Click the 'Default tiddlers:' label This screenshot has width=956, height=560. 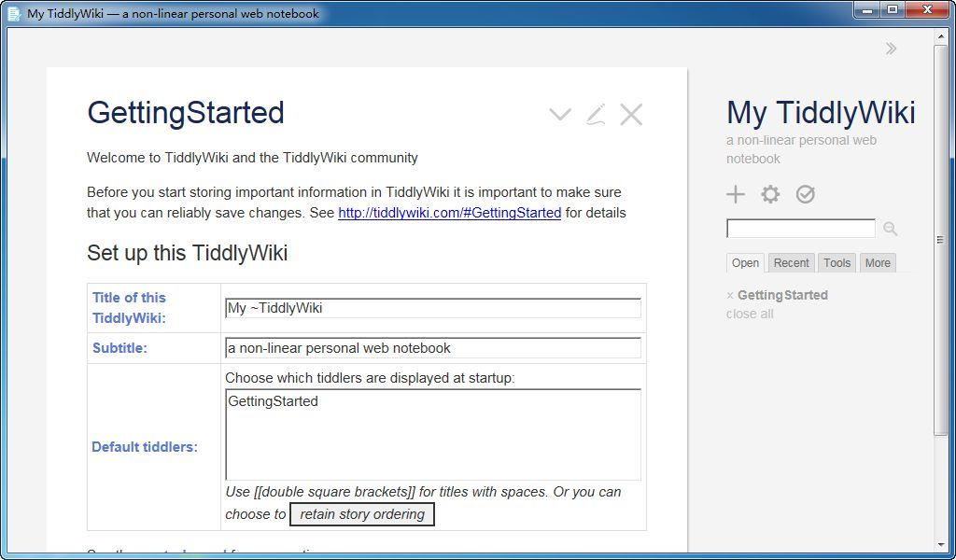(x=145, y=447)
